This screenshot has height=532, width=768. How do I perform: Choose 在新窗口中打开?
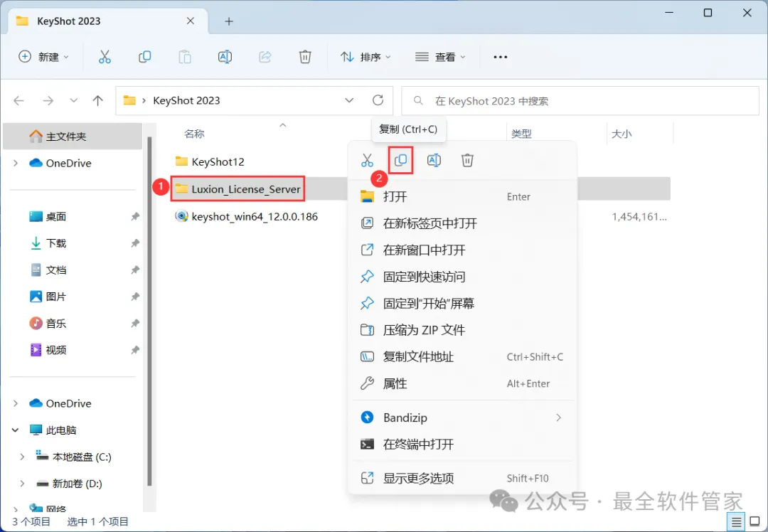pos(463,250)
